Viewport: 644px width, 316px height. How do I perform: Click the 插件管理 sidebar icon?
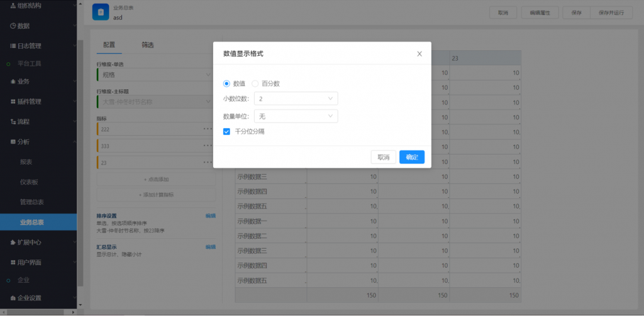click(x=13, y=101)
